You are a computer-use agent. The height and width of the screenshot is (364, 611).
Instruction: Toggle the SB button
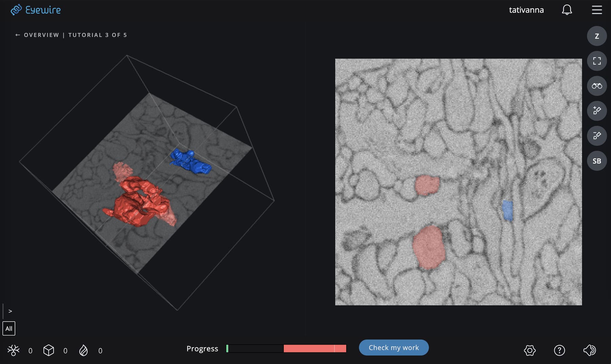[x=596, y=161]
